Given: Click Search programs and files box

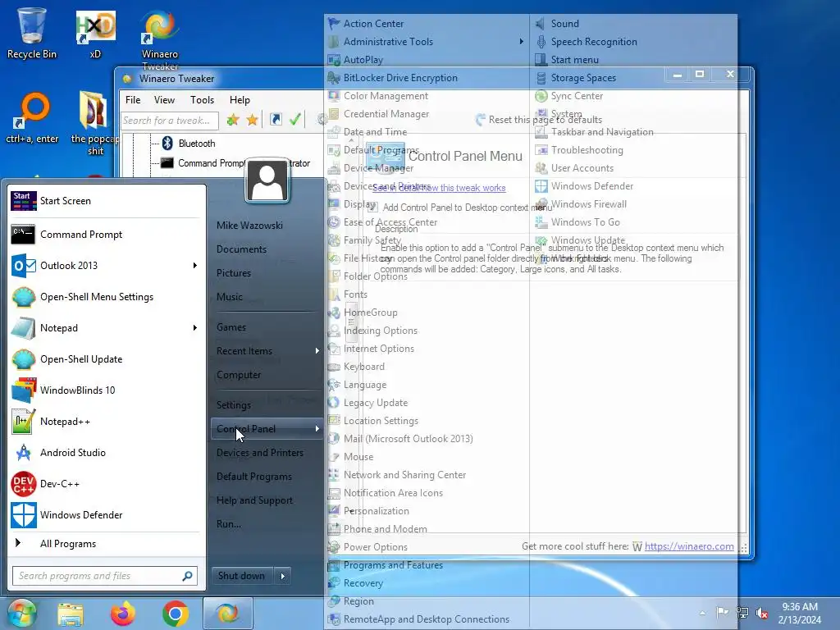Looking at the screenshot, I should (x=105, y=576).
